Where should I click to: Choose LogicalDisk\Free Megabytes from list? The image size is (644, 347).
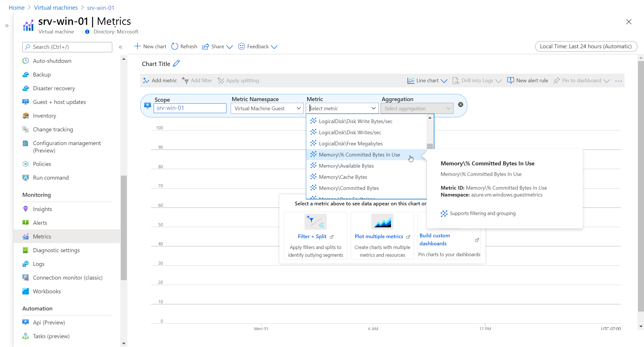tap(350, 143)
